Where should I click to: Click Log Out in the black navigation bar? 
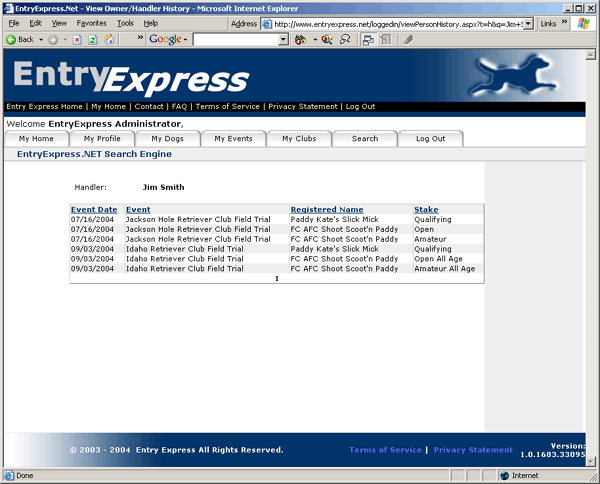(360, 106)
